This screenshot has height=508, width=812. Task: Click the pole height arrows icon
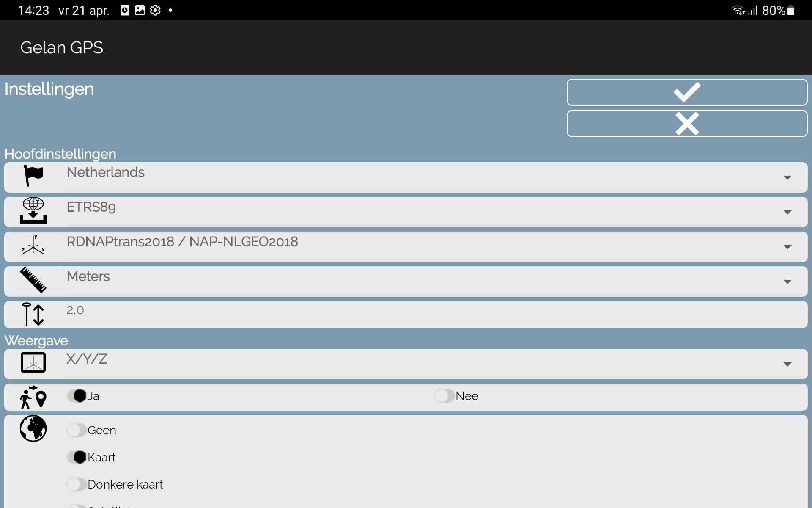(x=33, y=315)
